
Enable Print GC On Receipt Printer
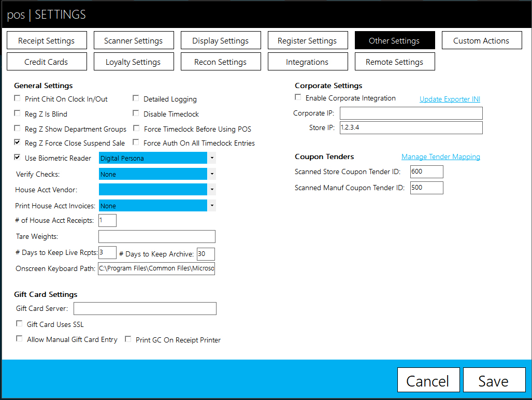pyautogui.click(x=128, y=339)
